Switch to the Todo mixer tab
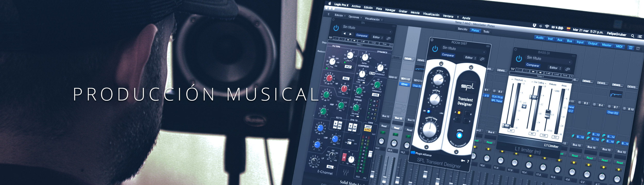Viewport: 644px width, 185px height. [x=486, y=32]
